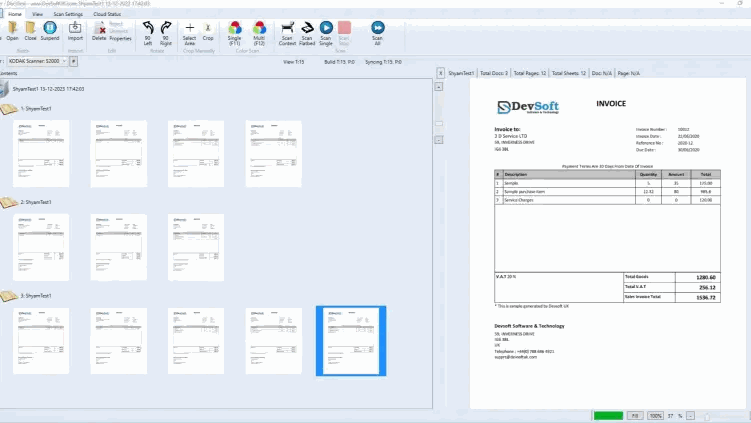Select the ShyamTest1 15-12-2023 batch root node

(48, 89)
